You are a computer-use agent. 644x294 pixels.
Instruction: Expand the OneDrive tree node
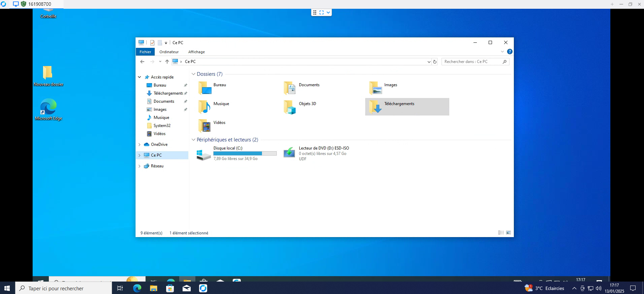click(x=140, y=144)
